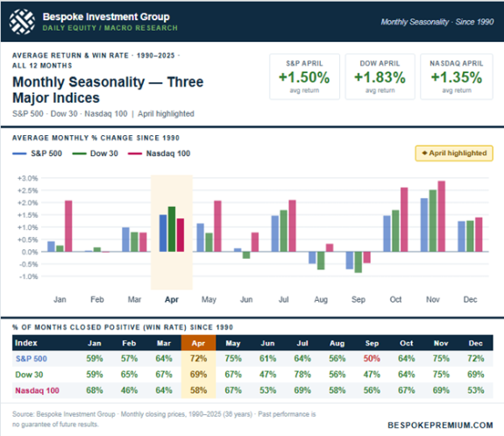This screenshot has height=436, width=504.
Task: Click the Apr label on chart axis
Action: [172, 299]
